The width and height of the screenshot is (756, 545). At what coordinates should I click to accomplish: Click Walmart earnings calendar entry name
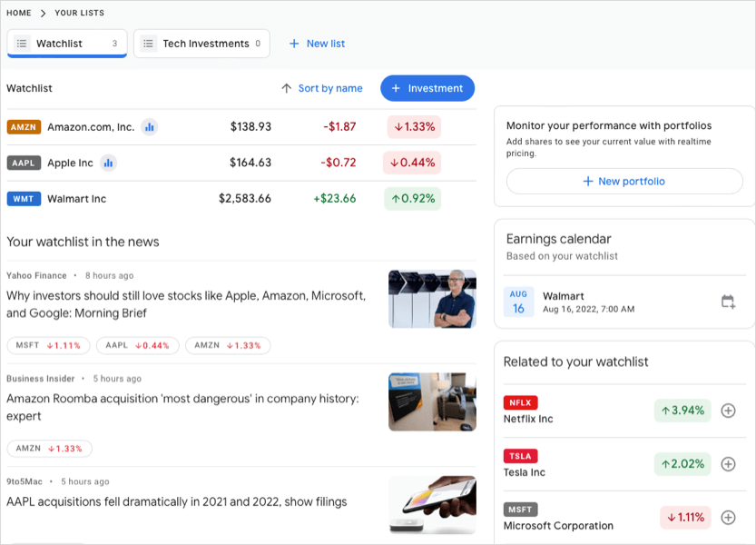coord(563,296)
